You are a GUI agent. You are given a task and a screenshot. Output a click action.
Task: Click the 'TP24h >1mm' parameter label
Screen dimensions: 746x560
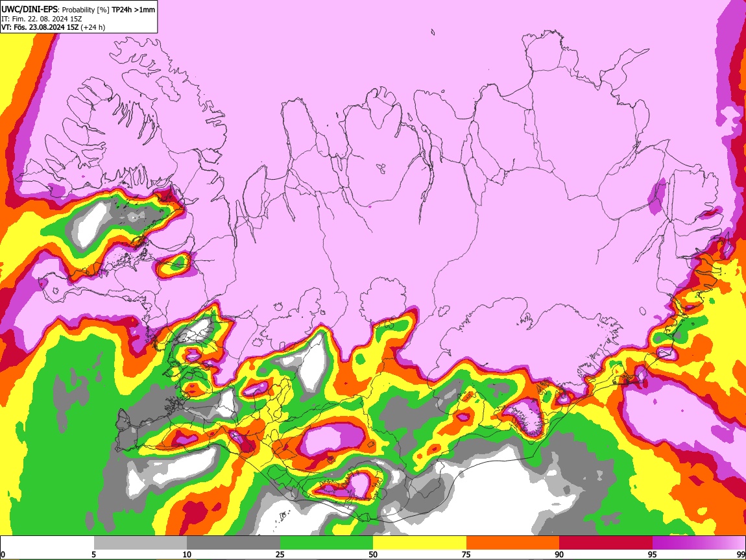(x=133, y=10)
